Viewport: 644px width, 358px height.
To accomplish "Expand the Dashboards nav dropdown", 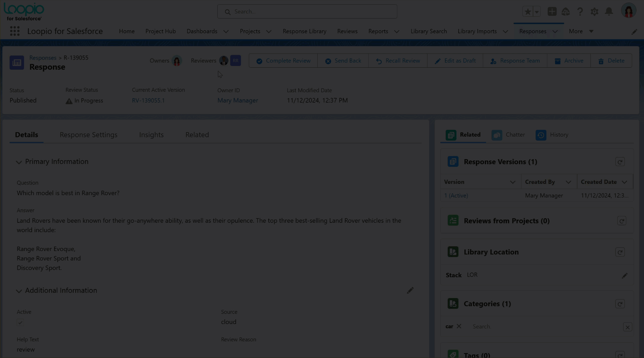I will click(x=226, y=32).
